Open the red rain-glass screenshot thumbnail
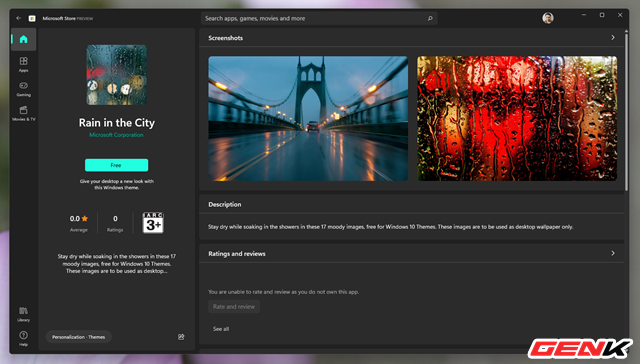The width and height of the screenshot is (640, 364). coord(517,118)
